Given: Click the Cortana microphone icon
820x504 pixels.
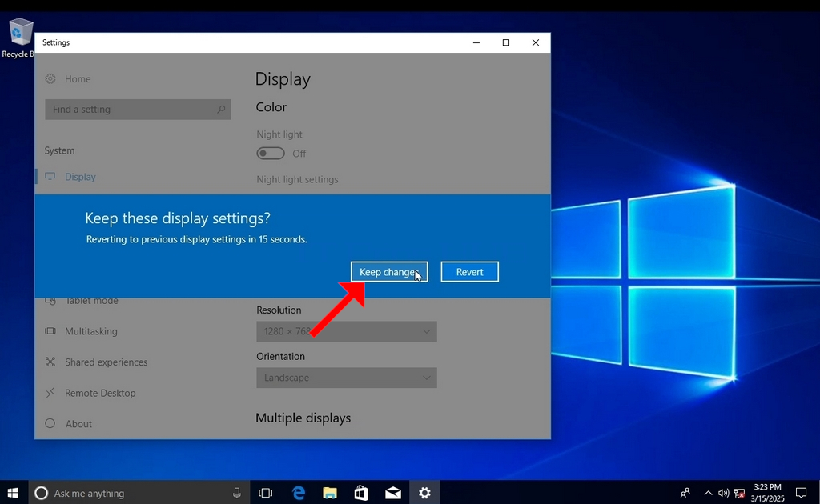Looking at the screenshot, I should click(237, 493).
